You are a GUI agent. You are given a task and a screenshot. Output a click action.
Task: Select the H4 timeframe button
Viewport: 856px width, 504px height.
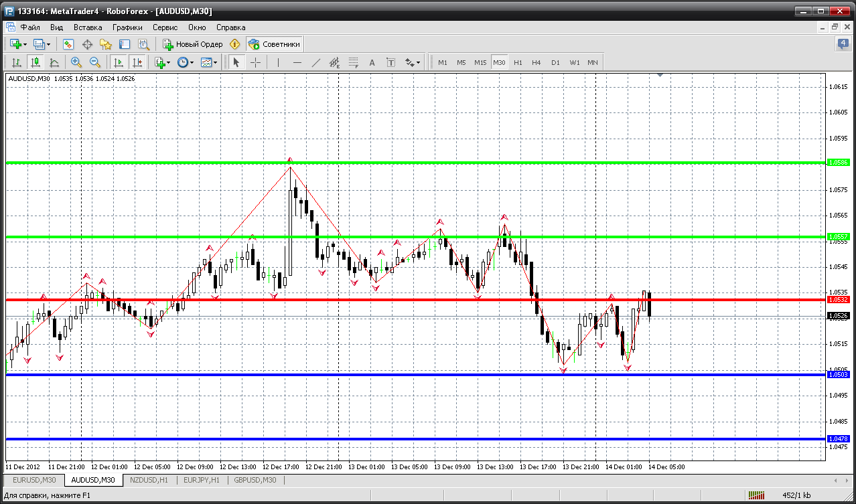[537, 62]
